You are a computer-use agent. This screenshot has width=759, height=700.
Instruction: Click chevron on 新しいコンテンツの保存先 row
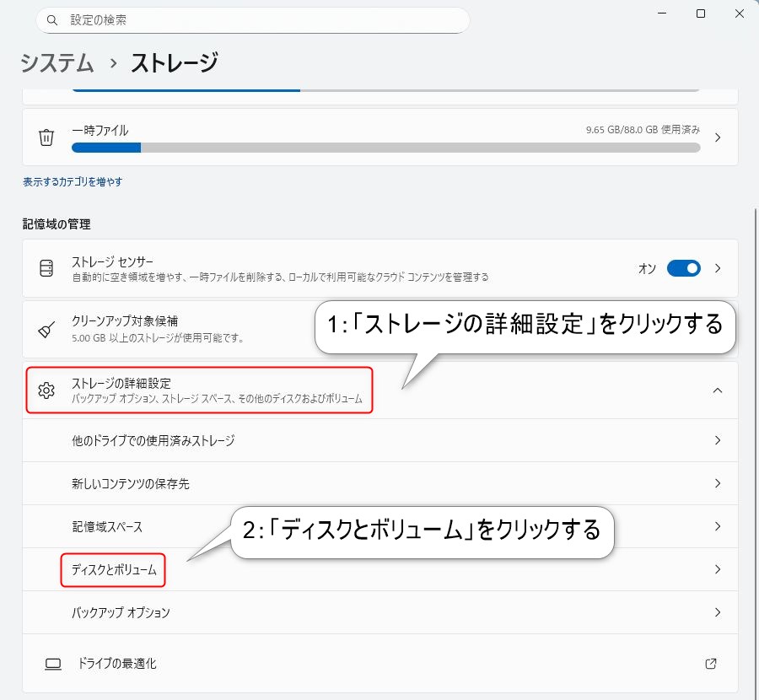coord(718,483)
